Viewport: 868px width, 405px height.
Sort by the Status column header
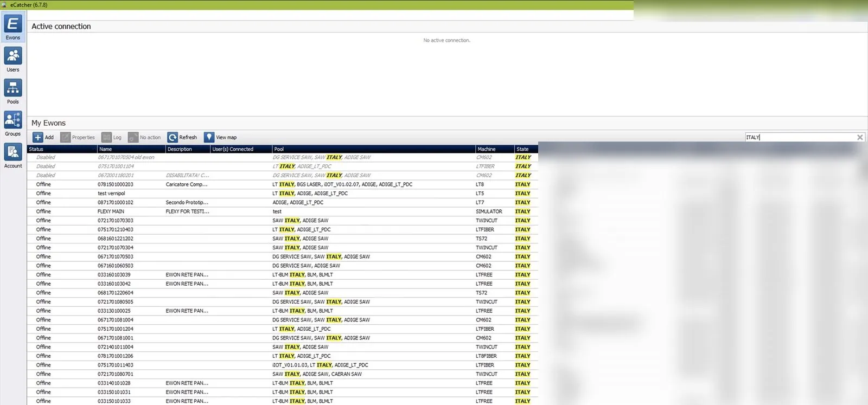[x=62, y=149]
